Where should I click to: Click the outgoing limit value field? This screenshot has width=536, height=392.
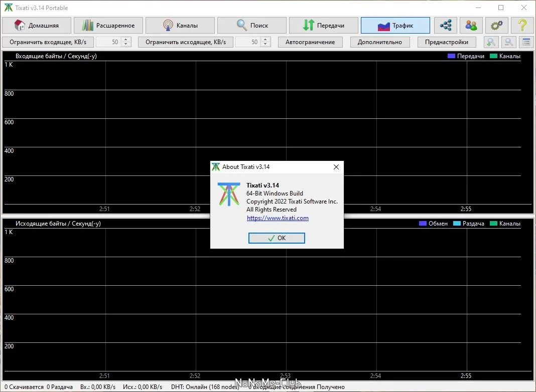[x=249, y=42]
